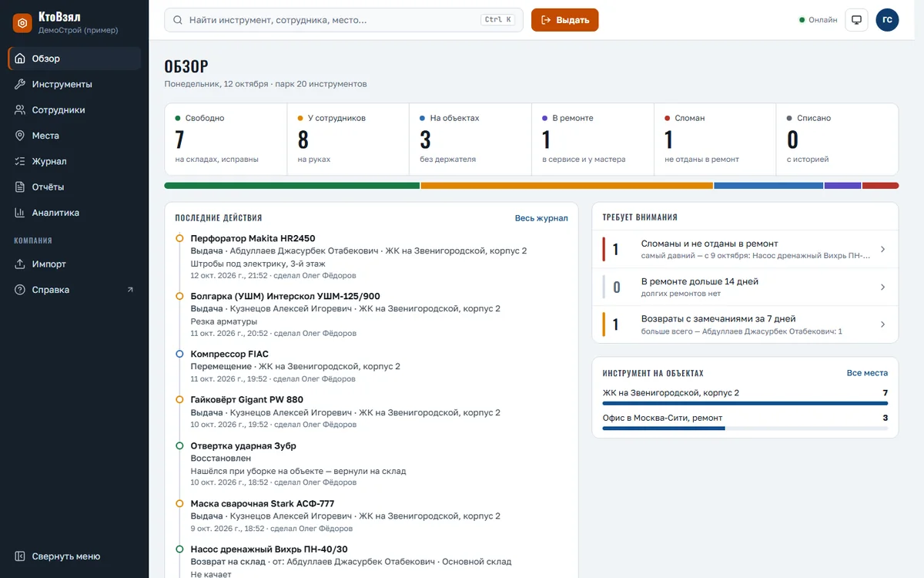The height and width of the screenshot is (578, 924).
Task: Select 'ЖК на Звенигородской' row under Инструмент на объектах
Action: click(x=745, y=396)
